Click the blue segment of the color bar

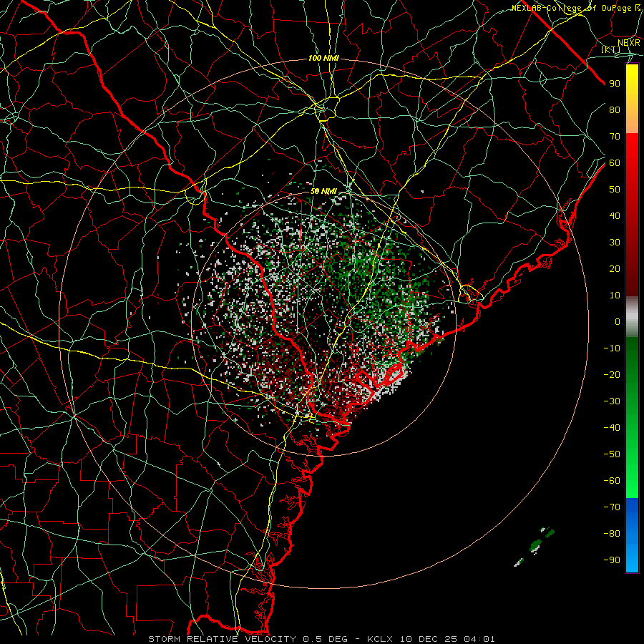coord(632,535)
